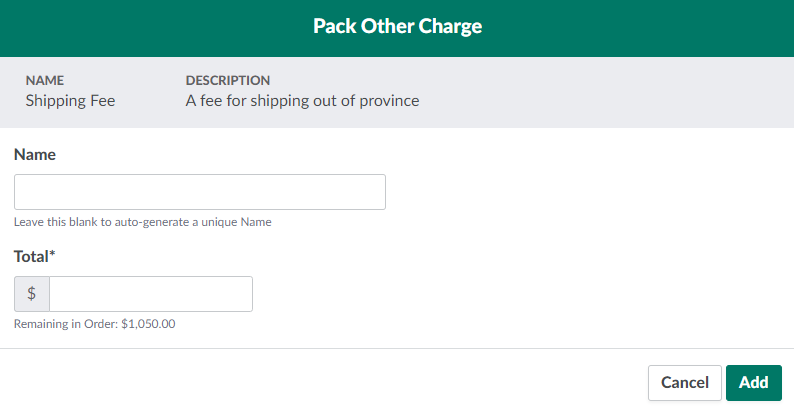Click the NAME column header
This screenshot has width=794, height=413.
click(45, 80)
